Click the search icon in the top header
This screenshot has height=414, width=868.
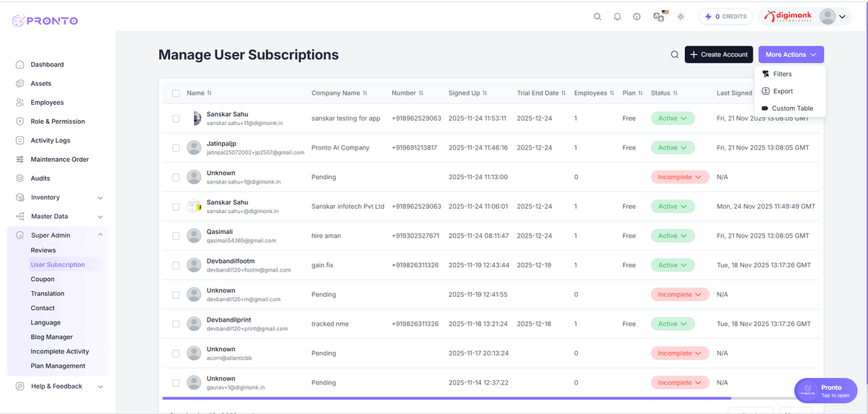597,17
